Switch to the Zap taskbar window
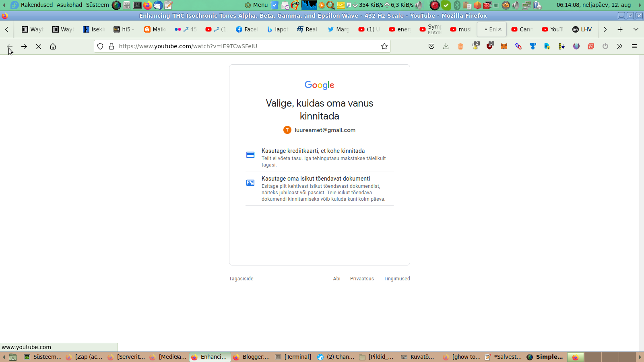 pyautogui.click(x=84, y=357)
